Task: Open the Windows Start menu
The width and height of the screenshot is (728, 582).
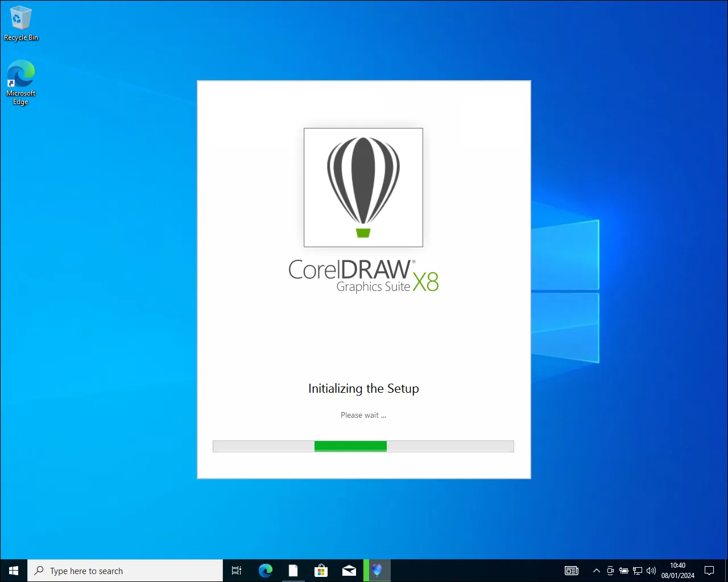Action: (14, 570)
